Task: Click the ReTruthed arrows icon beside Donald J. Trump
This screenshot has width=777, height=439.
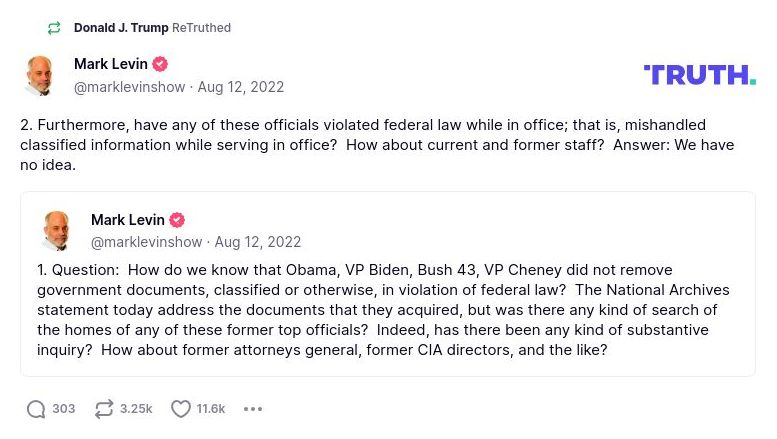Action: coord(54,28)
